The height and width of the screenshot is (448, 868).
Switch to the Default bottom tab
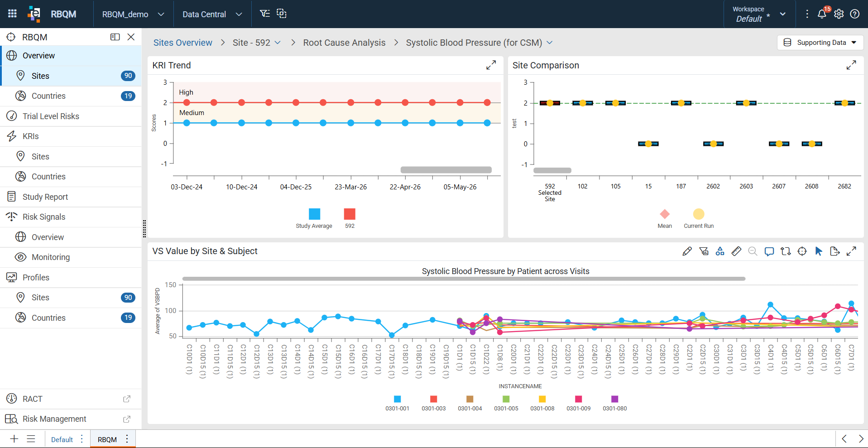click(x=62, y=439)
